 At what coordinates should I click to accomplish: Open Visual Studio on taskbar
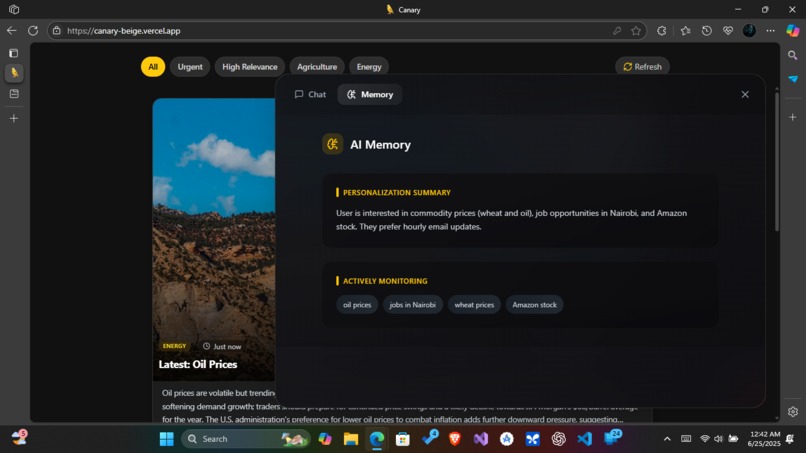coord(481,439)
